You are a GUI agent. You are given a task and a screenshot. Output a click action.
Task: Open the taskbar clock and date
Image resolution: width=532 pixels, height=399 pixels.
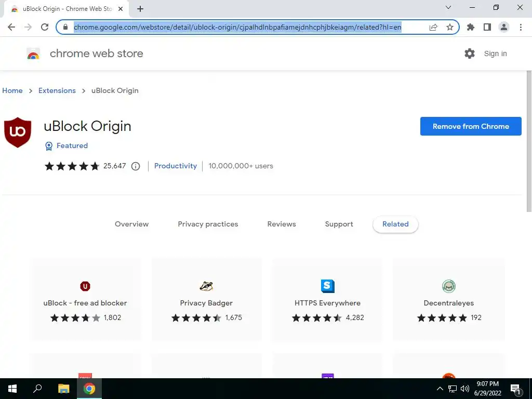coord(487,389)
